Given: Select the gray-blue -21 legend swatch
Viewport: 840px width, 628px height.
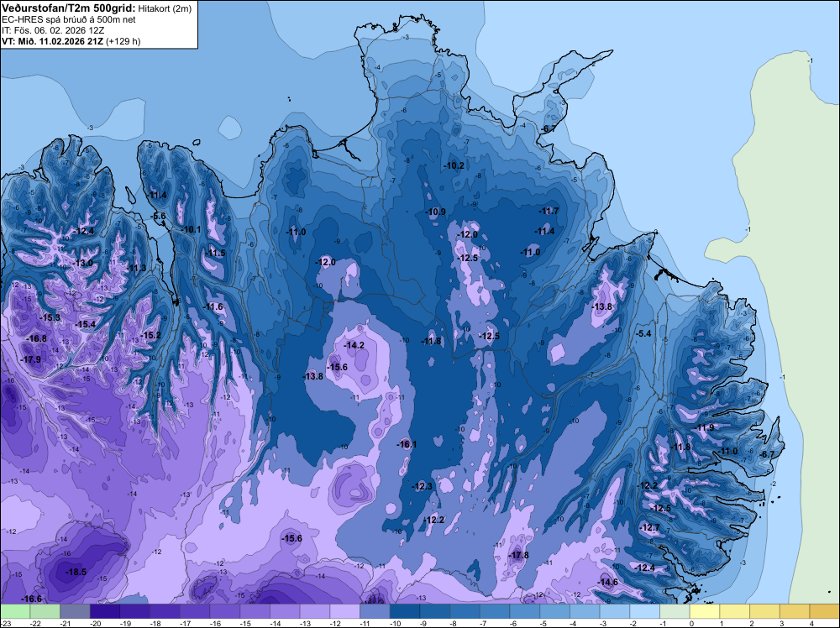Looking at the screenshot, I should [x=75, y=611].
